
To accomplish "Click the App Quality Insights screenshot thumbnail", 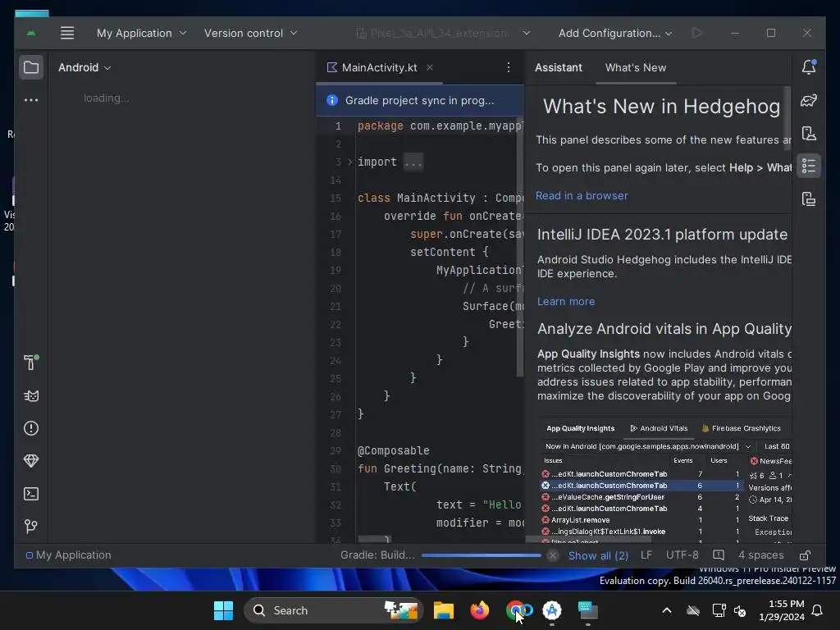I will tap(664, 481).
